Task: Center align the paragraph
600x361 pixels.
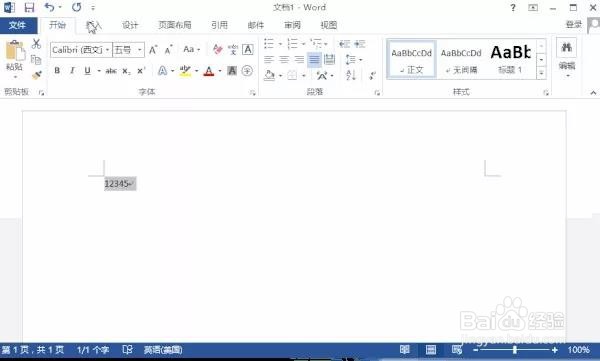Action: tap(284, 60)
